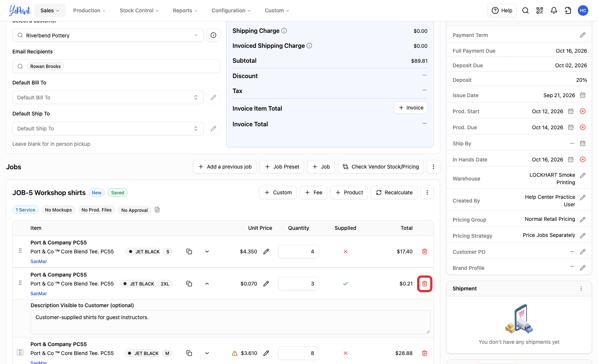Click the Recalculate button
This screenshot has height=364, width=598.
[x=394, y=192]
